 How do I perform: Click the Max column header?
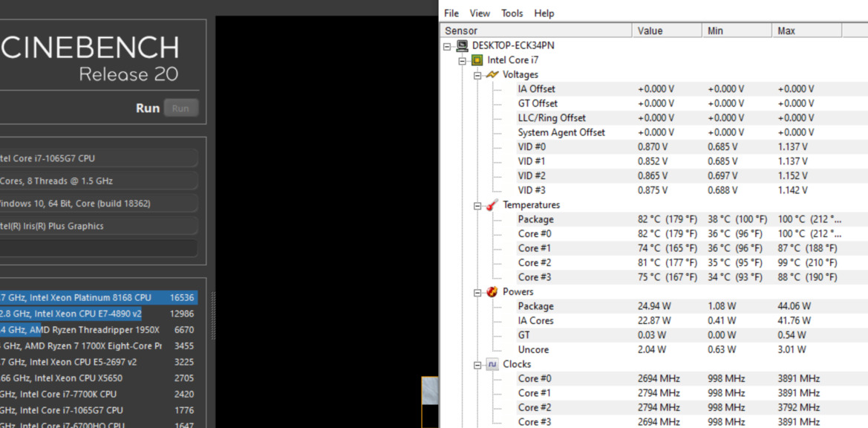tap(806, 31)
